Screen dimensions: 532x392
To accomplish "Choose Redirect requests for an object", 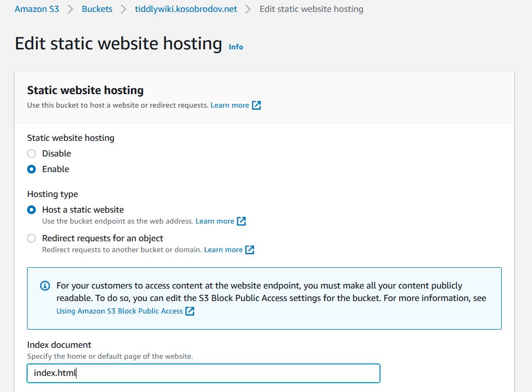I will pyautogui.click(x=32, y=239).
